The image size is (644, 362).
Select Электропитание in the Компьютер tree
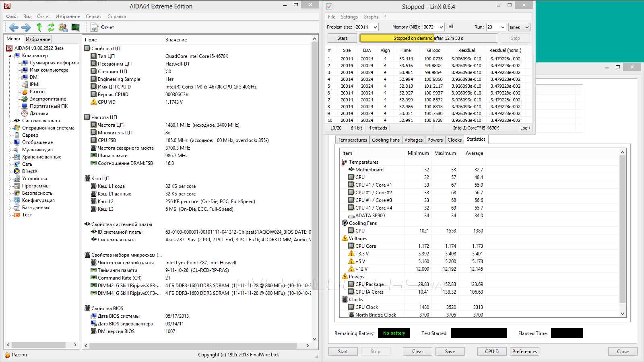pyautogui.click(x=47, y=99)
